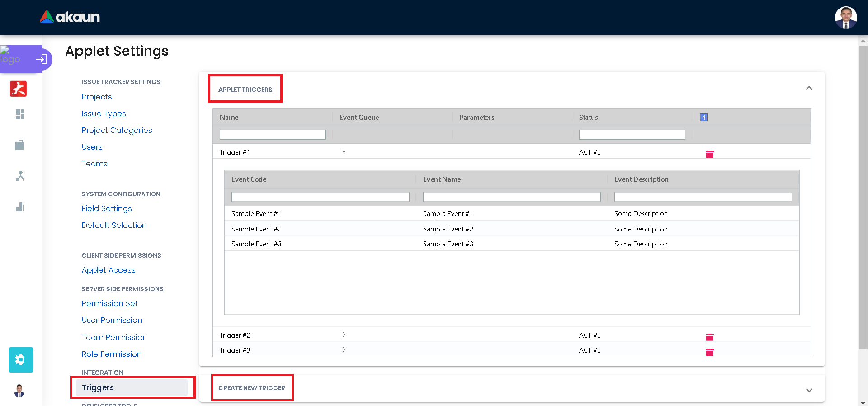The height and width of the screenshot is (406, 868).
Task: Open the Field Settings link
Action: (x=107, y=208)
